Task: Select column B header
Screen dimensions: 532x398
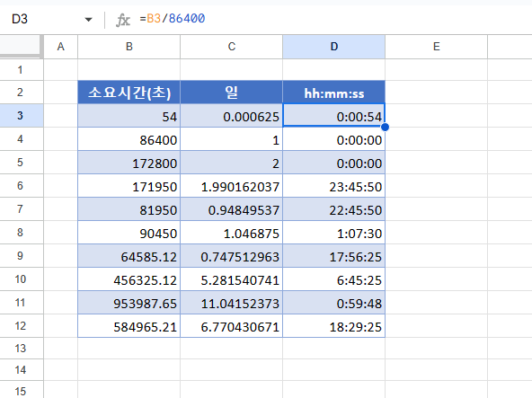Action: pyautogui.click(x=129, y=47)
